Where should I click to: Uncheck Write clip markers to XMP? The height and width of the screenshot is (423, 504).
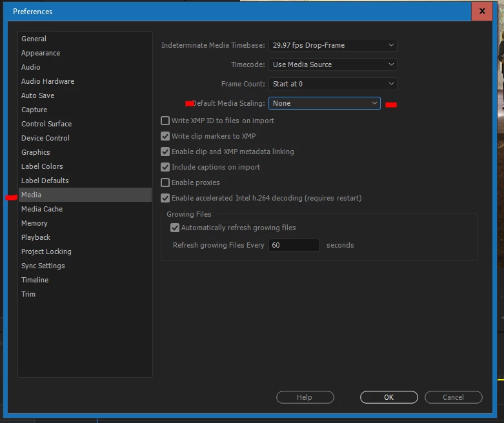165,136
